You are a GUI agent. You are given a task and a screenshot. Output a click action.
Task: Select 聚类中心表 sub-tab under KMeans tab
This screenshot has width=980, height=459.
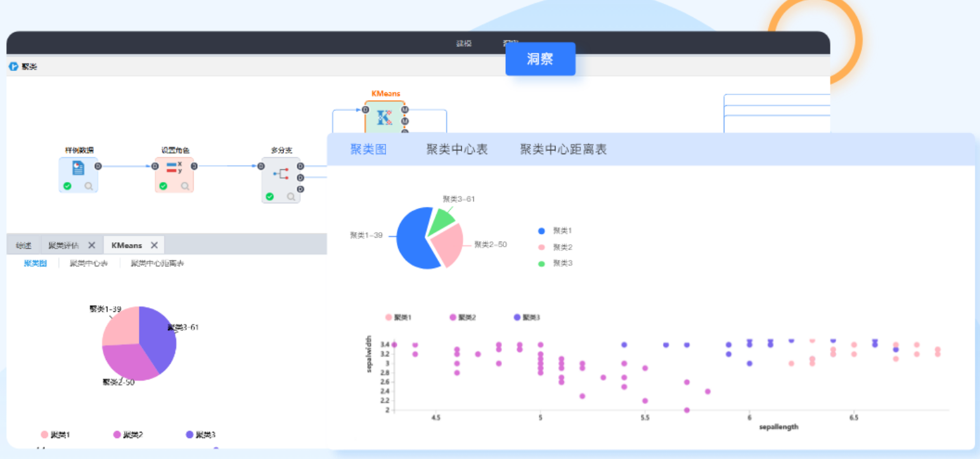(x=89, y=263)
